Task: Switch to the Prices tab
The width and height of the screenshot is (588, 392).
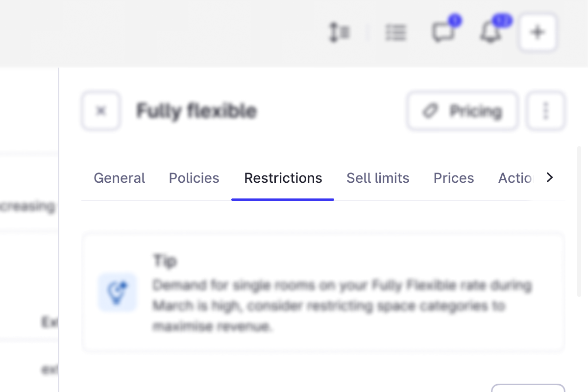Action: point(454,178)
